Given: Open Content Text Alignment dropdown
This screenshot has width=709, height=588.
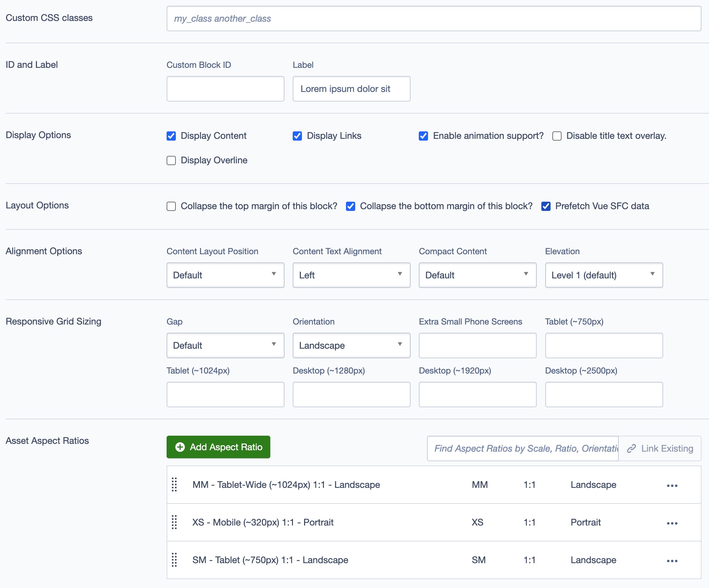Looking at the screenshot, I should (351, 275).
